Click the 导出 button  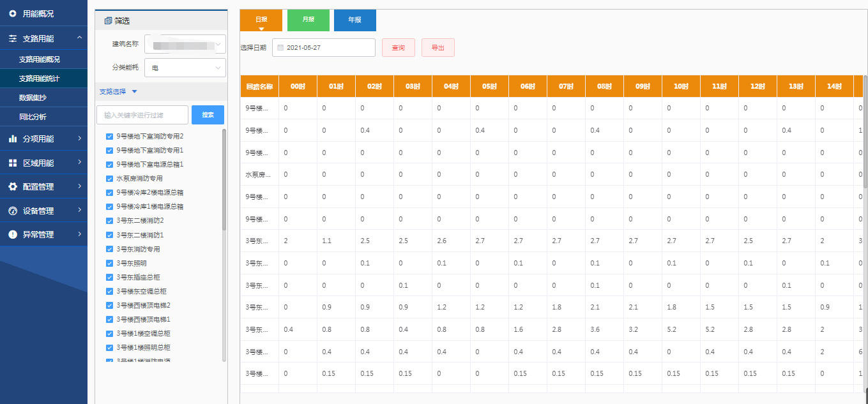438,48
